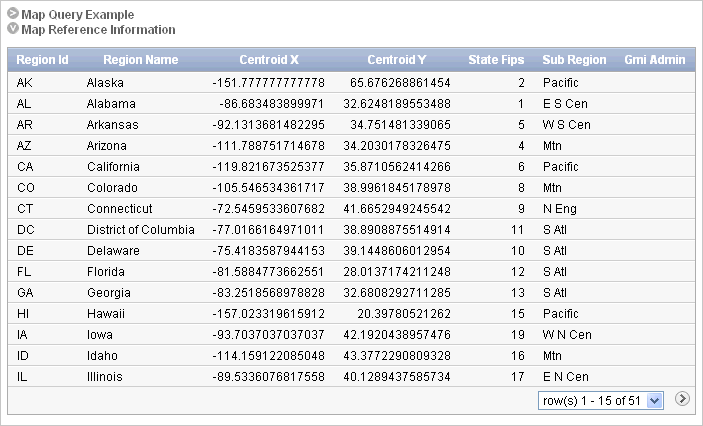Click centroid Y value 43.3772290809328

(397, 356)
